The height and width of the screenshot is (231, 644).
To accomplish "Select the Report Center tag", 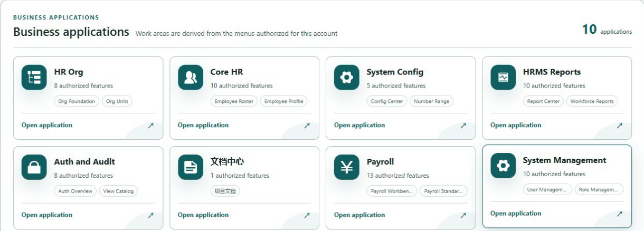I will [x=543, y=102].
